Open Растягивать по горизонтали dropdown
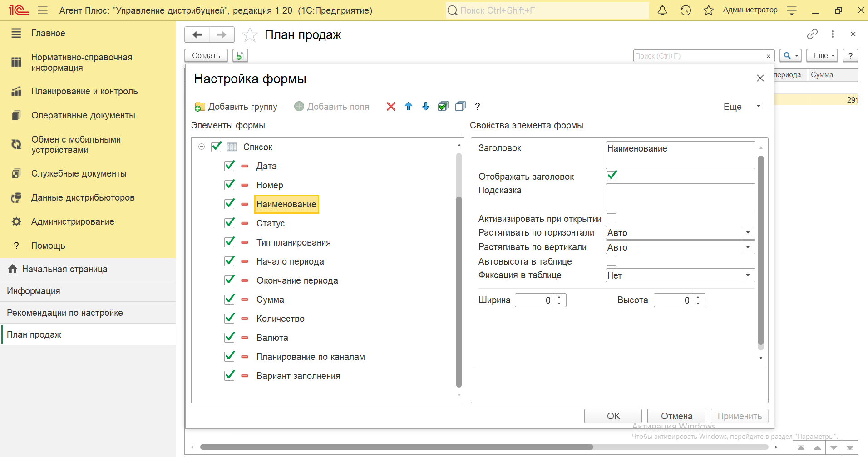Viewport: 868px width, 457px height. pos(748,233)
